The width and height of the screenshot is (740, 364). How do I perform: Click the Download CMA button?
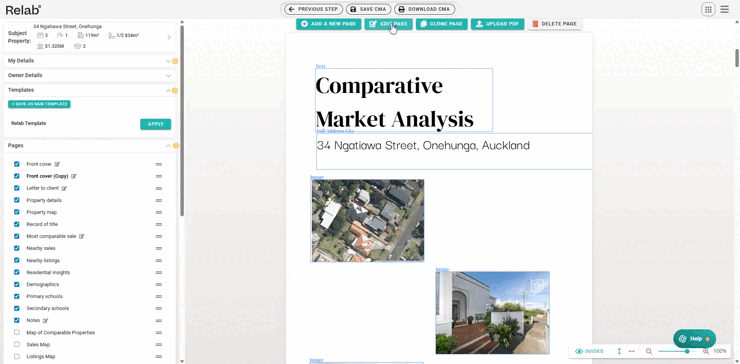tap(425, 9)
